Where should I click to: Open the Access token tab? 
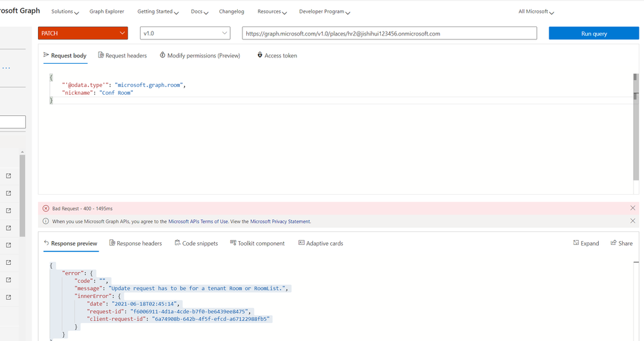point(277,55)
